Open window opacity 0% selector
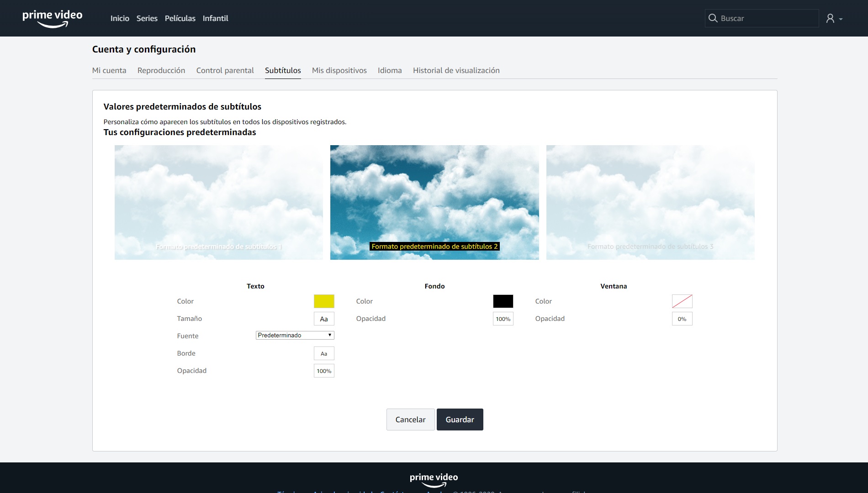 click(682, 319)
